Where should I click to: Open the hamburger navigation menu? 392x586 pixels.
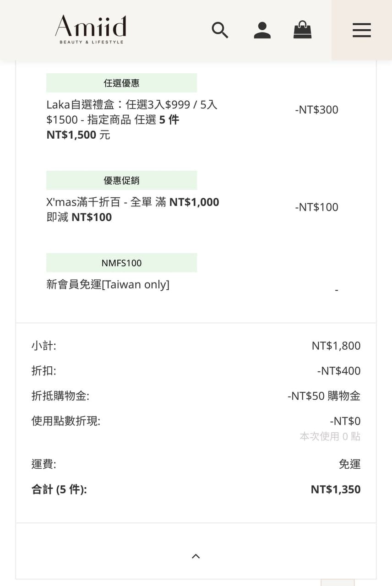pos(361,30)
